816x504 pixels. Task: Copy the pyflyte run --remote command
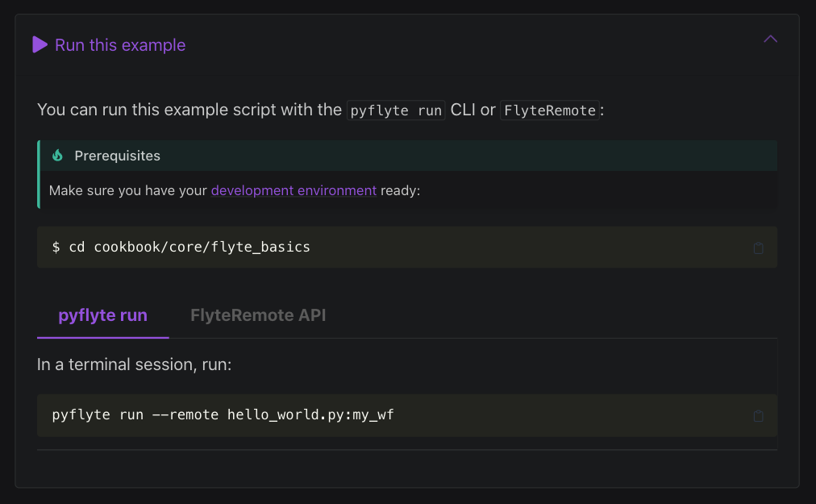[x=758, y=415]
